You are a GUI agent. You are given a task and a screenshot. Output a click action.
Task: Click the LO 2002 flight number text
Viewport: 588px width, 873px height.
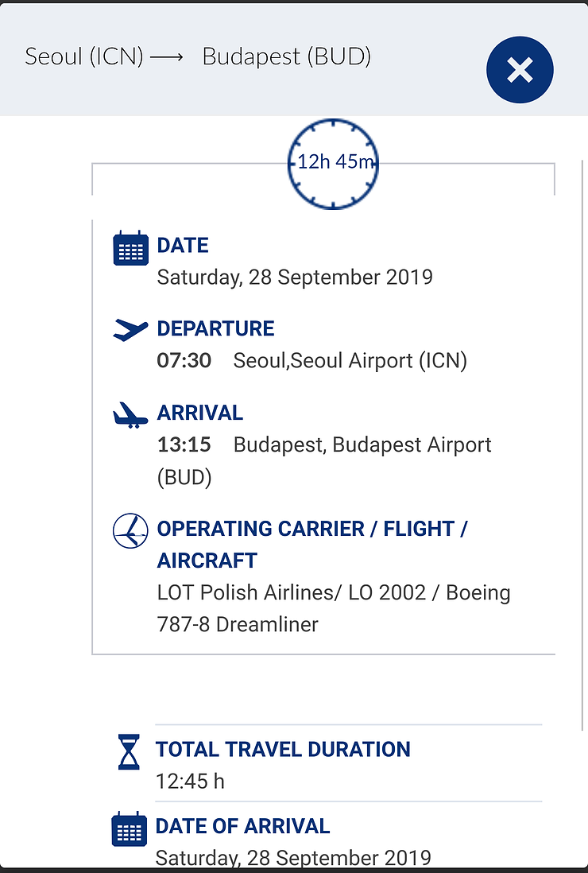pos(387,592)
